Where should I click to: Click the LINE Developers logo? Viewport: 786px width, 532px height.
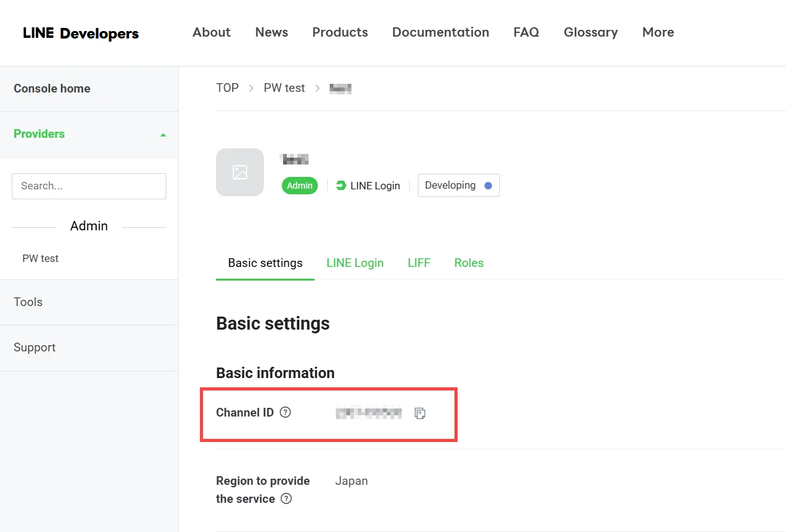81,34
